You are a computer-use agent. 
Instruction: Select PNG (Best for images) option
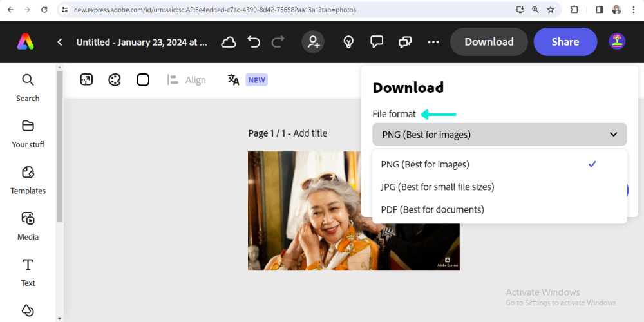pos(500,164)
